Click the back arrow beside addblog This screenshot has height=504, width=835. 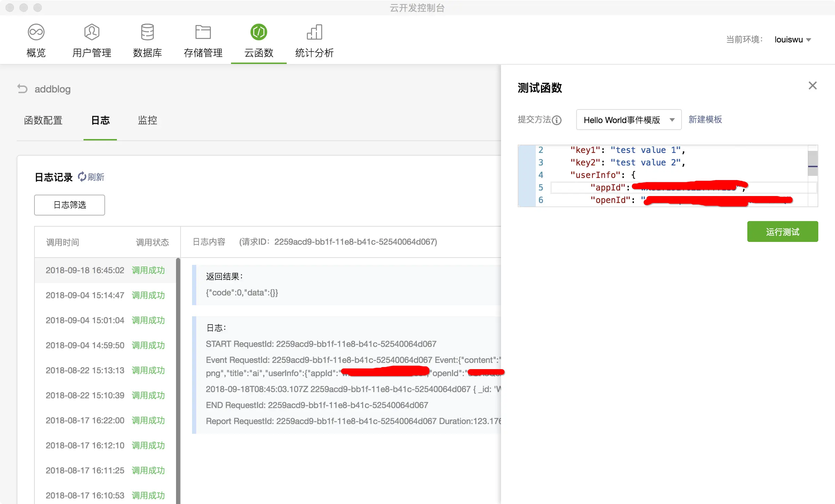point(22,89)
